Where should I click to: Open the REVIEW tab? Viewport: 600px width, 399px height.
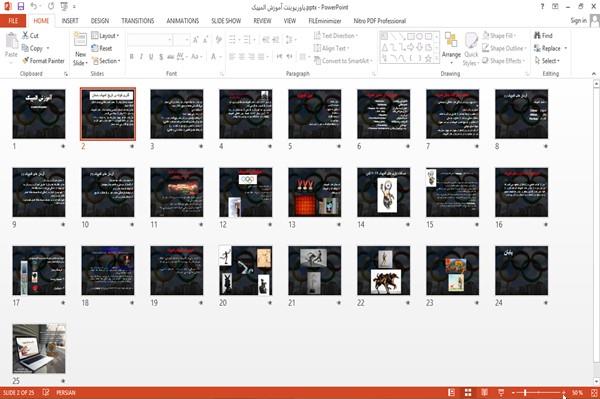coord(262,21)
